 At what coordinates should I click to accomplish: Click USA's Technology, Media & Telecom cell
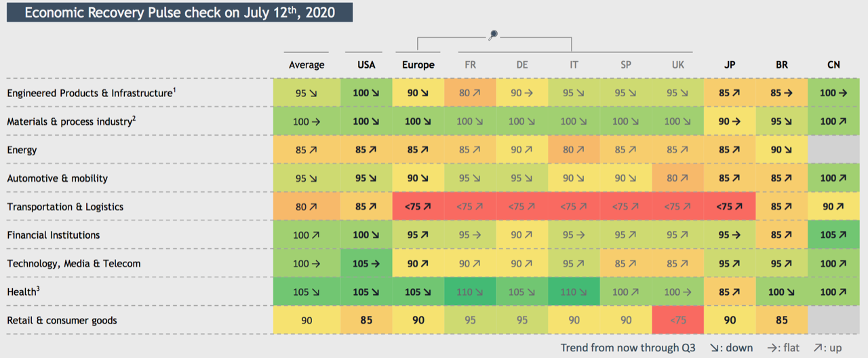(x=367, y=263)
